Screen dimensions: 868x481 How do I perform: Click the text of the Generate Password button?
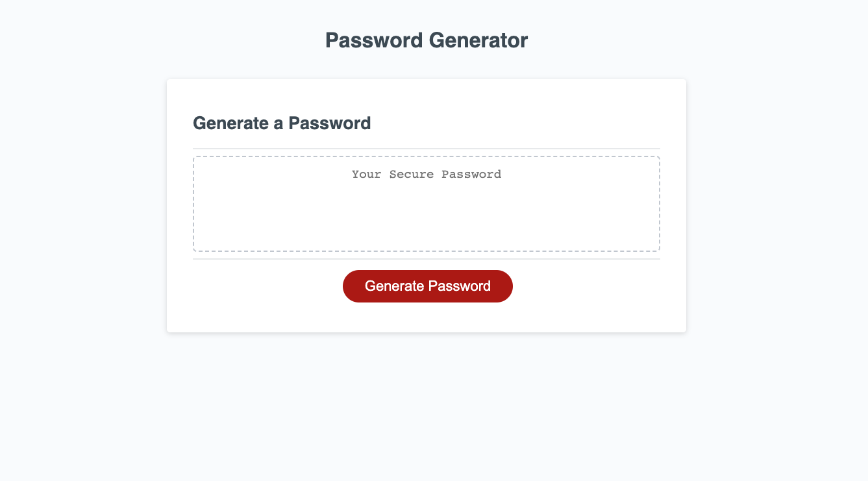[427, 286]
